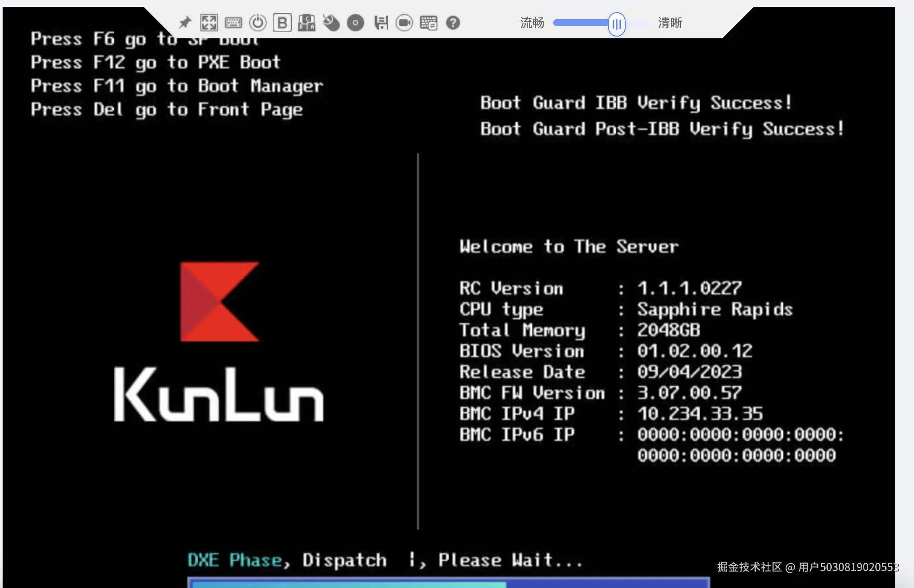This screenshot has height=588, width=914.
Task: Click the 流畅 smooth quality label
Action: (532, 23)
